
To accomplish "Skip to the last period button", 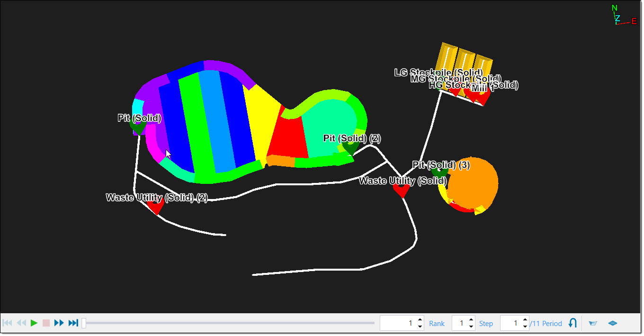I will (73, 323).
